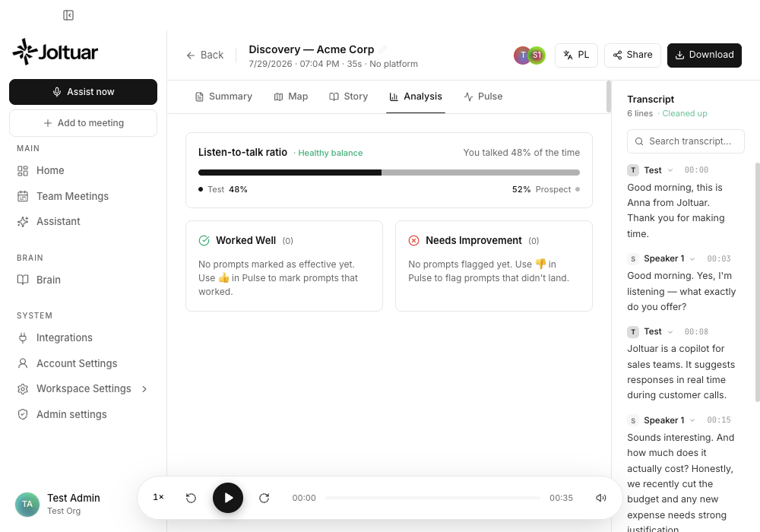Open Account Settings
Image resolution: width=760 pixels, height=532 pixels.
[77, 363]
